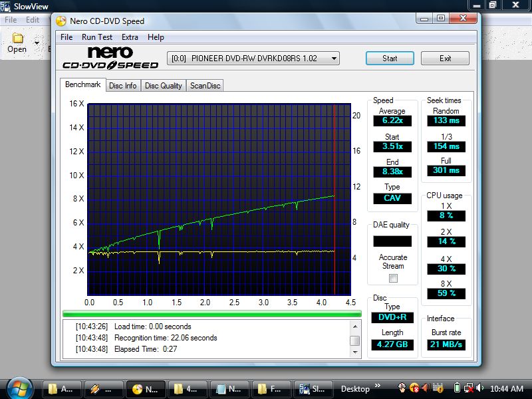
Task: Click the speed Type value CAV
Action: coord(392,198)
